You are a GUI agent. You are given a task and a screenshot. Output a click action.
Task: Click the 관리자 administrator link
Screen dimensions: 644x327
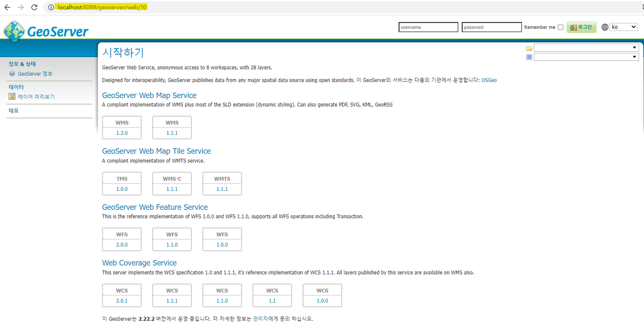pyautogui.click(x=260, y=319)
